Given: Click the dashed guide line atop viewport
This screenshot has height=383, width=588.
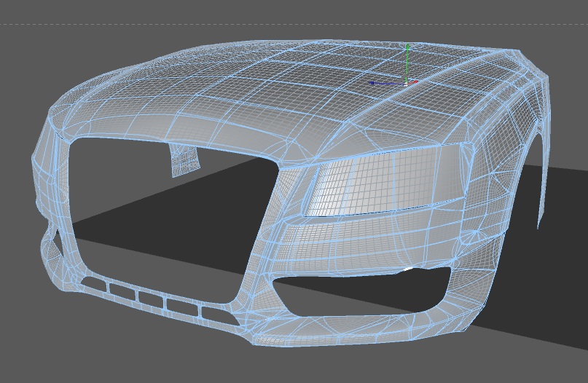Looking at the screenshot, I should coord(294,24).
